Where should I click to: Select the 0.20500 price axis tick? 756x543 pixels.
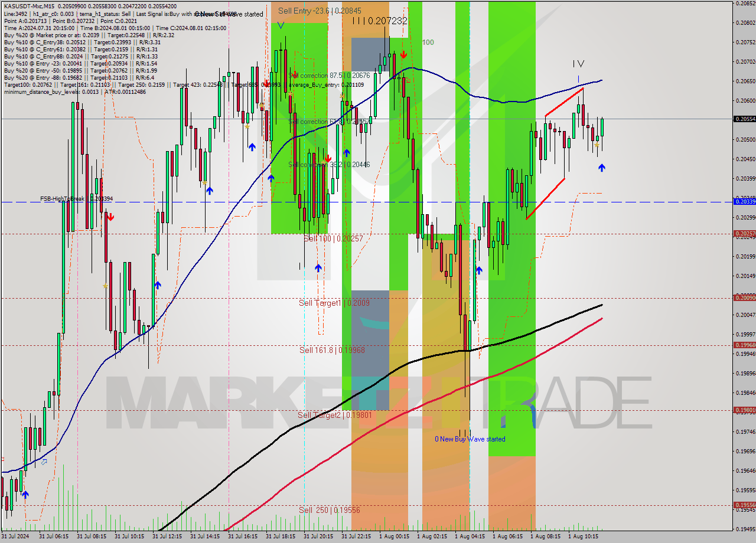coord(744,139)
